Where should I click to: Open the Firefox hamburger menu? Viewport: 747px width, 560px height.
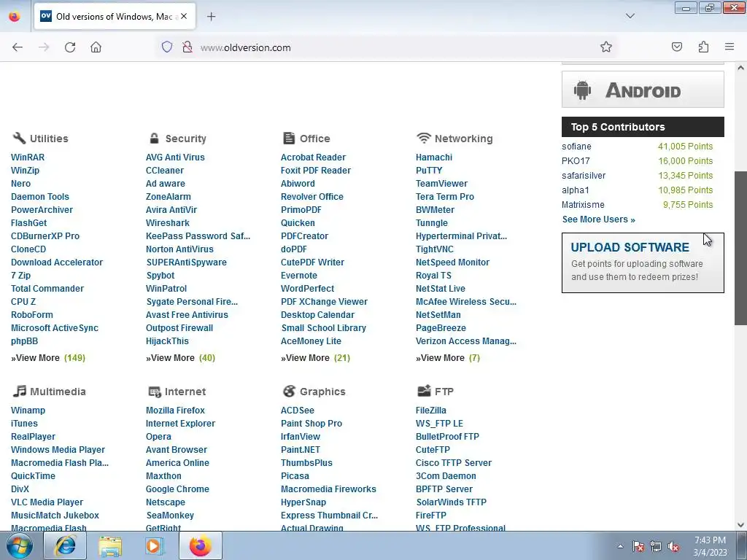(729, 47)
